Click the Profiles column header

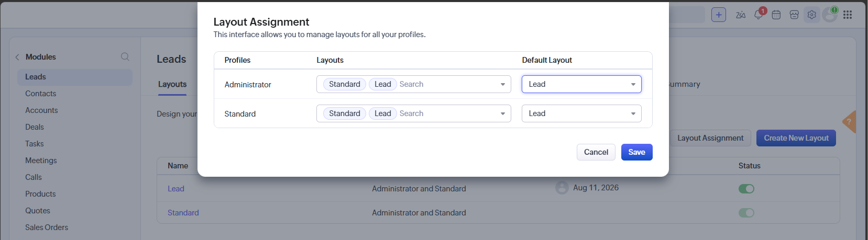237,60
